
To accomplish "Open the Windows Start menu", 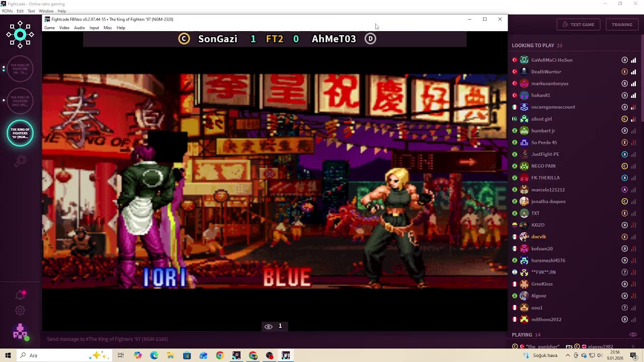I will coord(8,355).
